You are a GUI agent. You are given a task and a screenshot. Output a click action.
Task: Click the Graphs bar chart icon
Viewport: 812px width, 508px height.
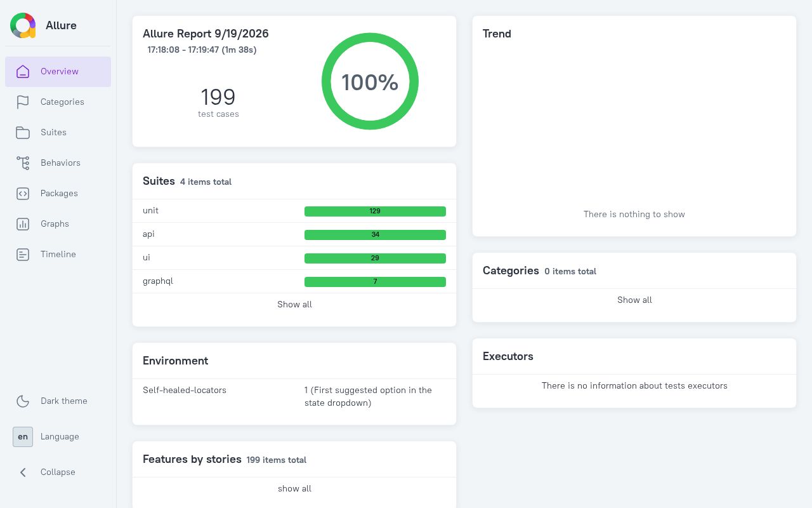click(x=23, y=224)
